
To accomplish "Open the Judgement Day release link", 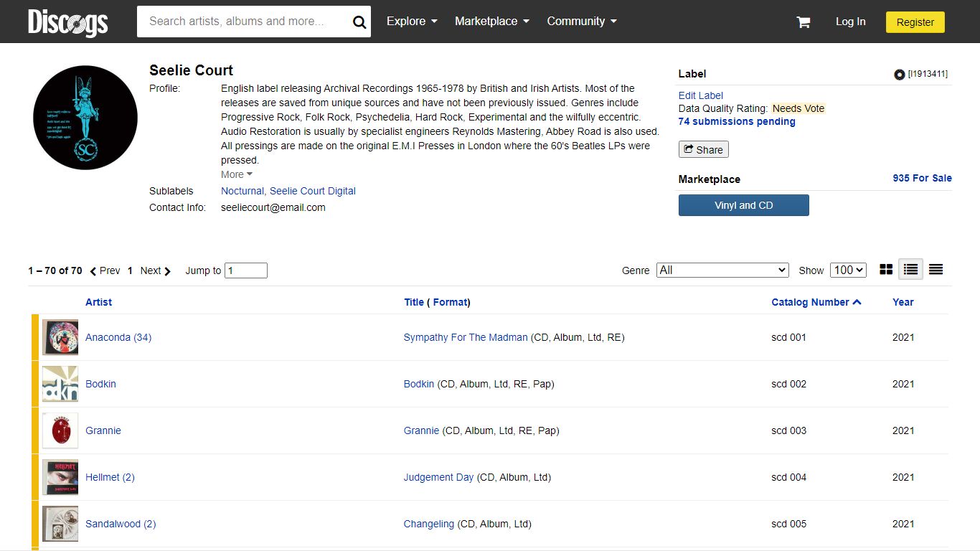I will [439, 477].
